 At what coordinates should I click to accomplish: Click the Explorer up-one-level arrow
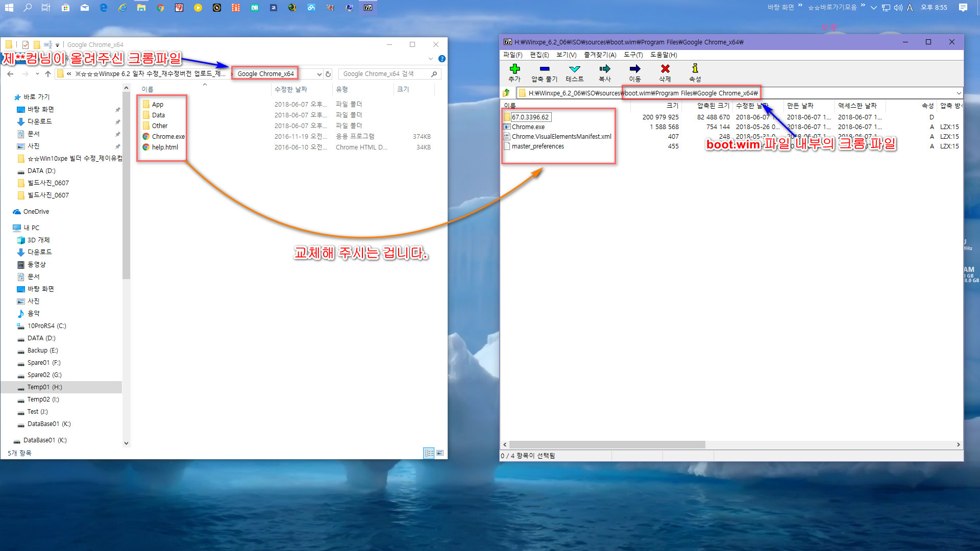pos(48,74)
